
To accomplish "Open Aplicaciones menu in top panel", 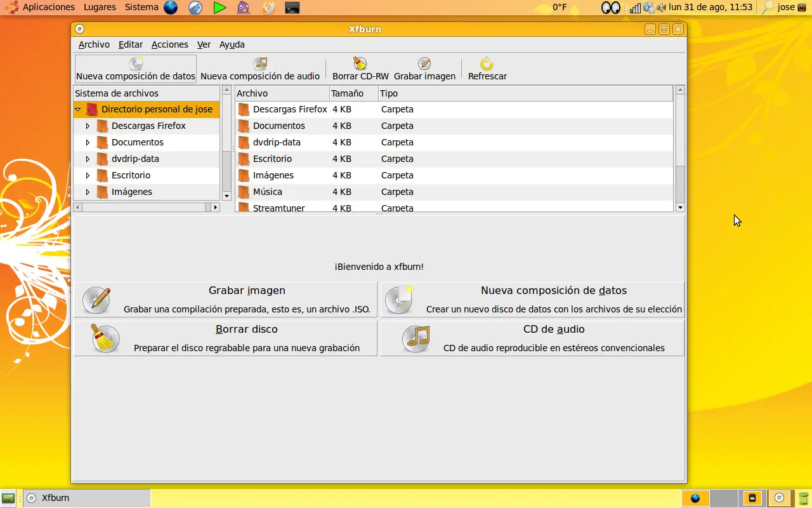I will tap(48, 7).
